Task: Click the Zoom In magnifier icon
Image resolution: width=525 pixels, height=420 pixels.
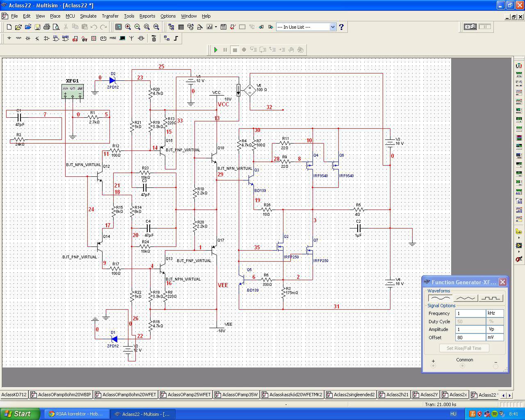Action: coord(128,27)
